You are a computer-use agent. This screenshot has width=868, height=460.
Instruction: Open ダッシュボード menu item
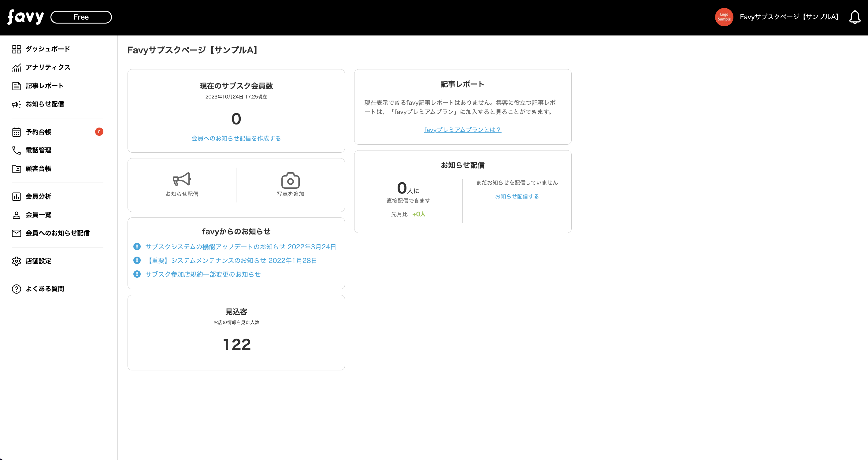tap(48, 49)
